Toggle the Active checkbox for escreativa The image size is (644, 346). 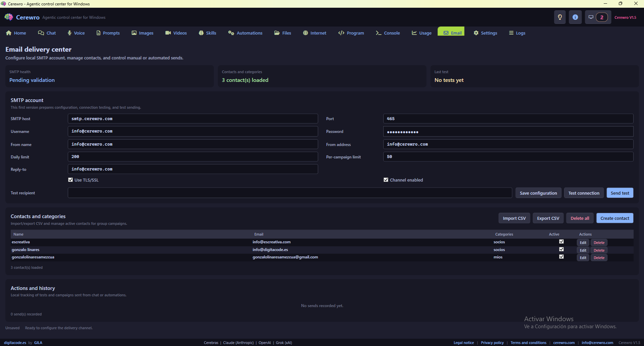561,241
